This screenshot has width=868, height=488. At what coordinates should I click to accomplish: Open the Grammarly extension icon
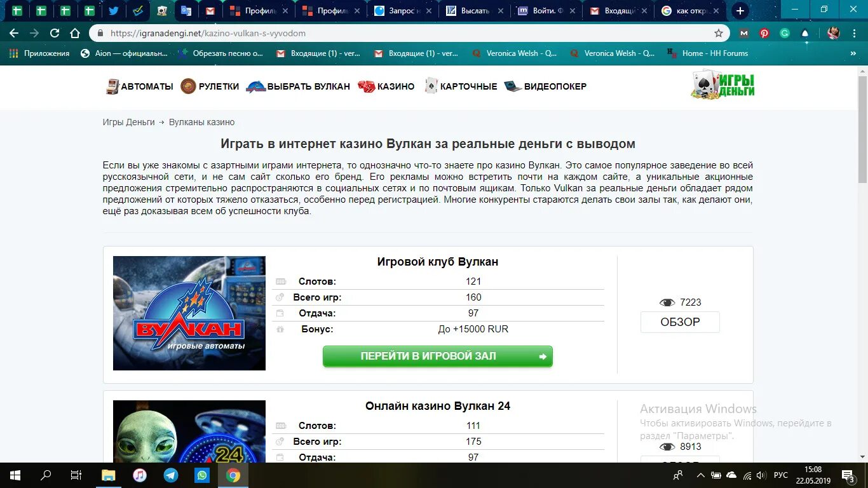[x=785, y=33]
